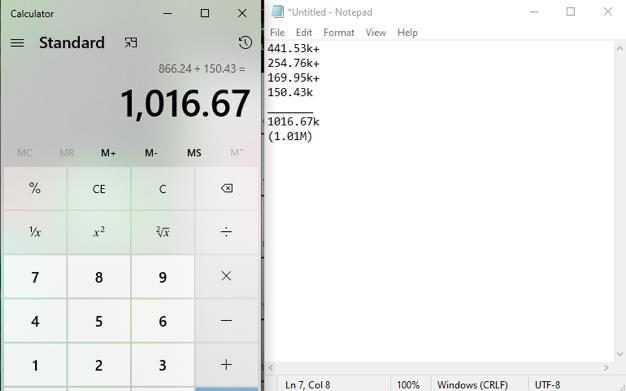Open the Notepad File menu
This screenshot has height=391, width=626.
coord(277,32)
